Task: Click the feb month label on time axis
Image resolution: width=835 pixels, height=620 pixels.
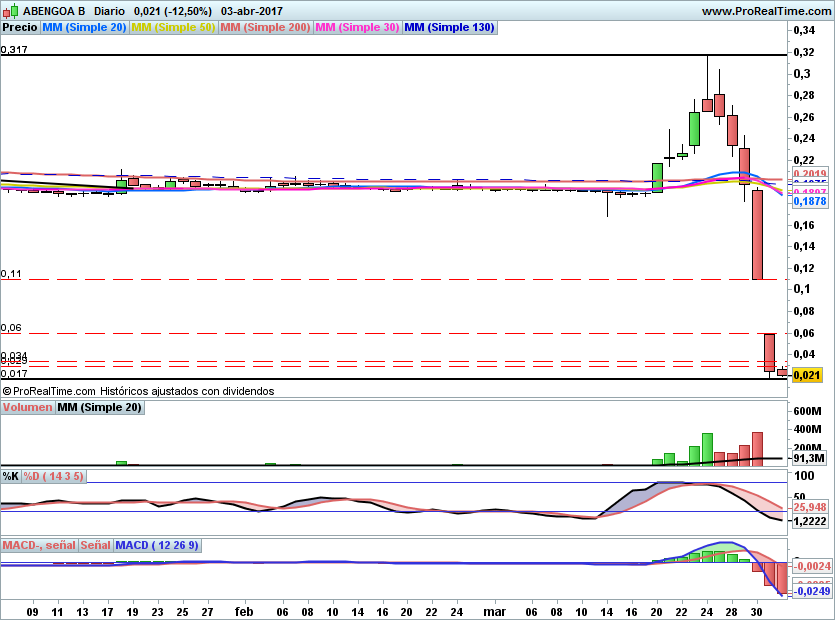Action: point(244,611)
